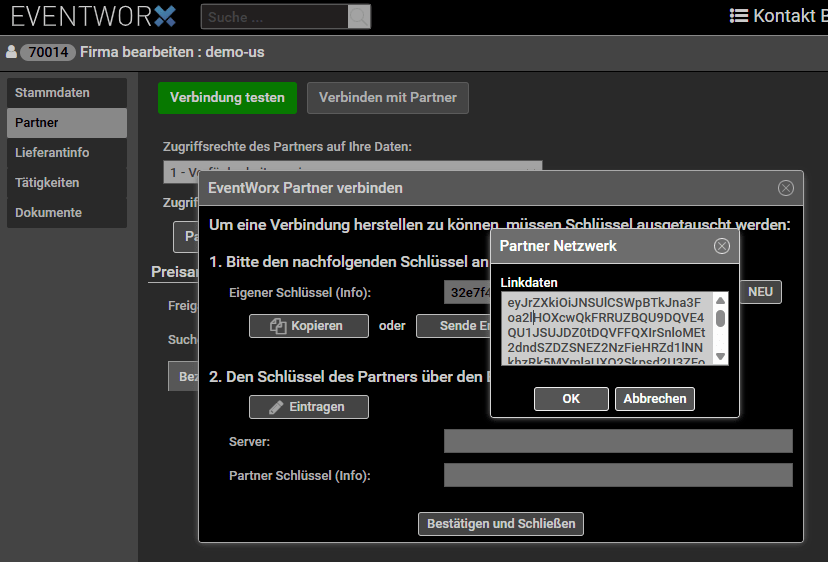
Task: Close the EventWorx Partner verbinden dialog
Action: [785, 188]
